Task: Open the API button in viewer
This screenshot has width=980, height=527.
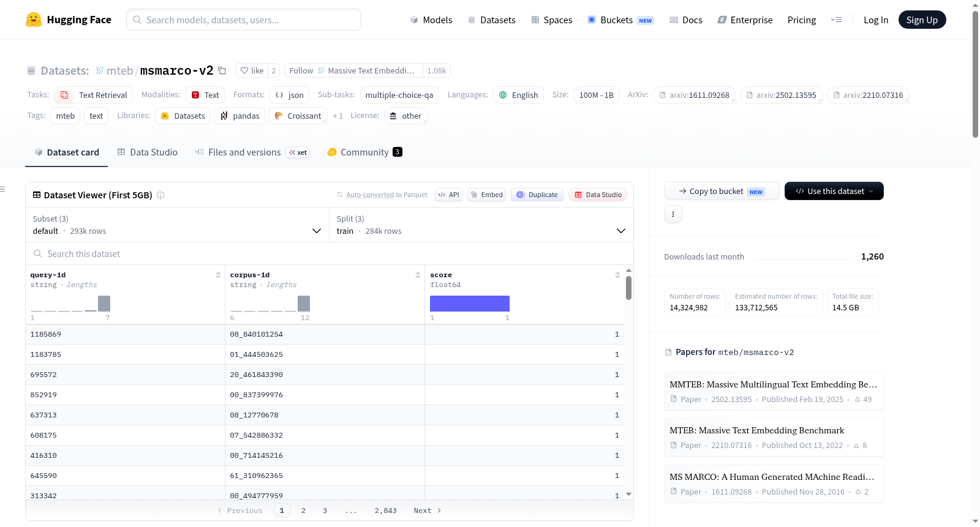Action: [448, 195]
